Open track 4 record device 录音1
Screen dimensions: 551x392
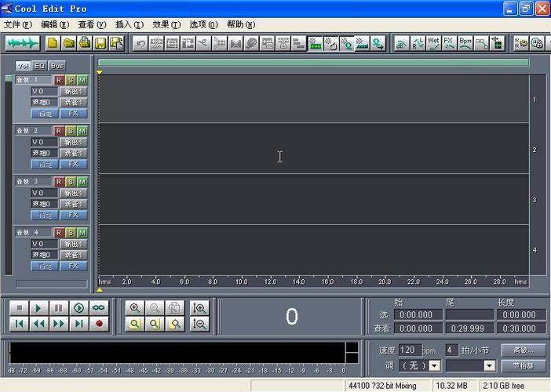click(x=74, y=255)
